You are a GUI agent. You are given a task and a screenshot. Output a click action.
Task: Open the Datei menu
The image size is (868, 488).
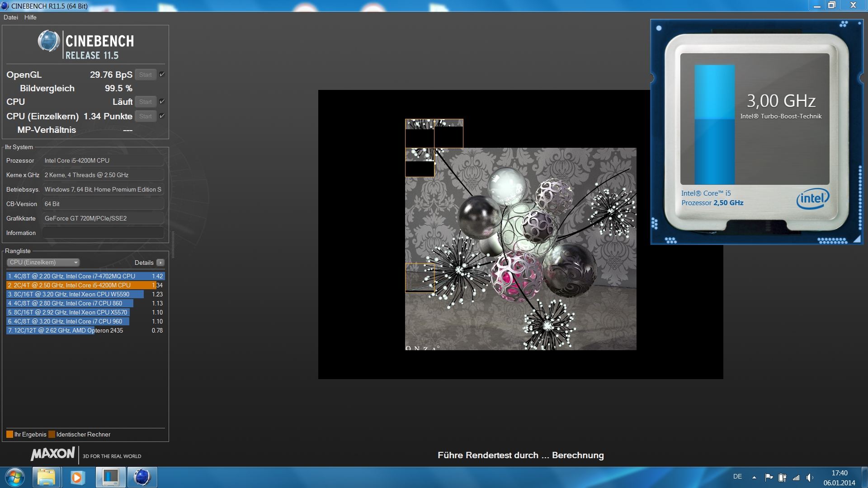pos(11,17)
